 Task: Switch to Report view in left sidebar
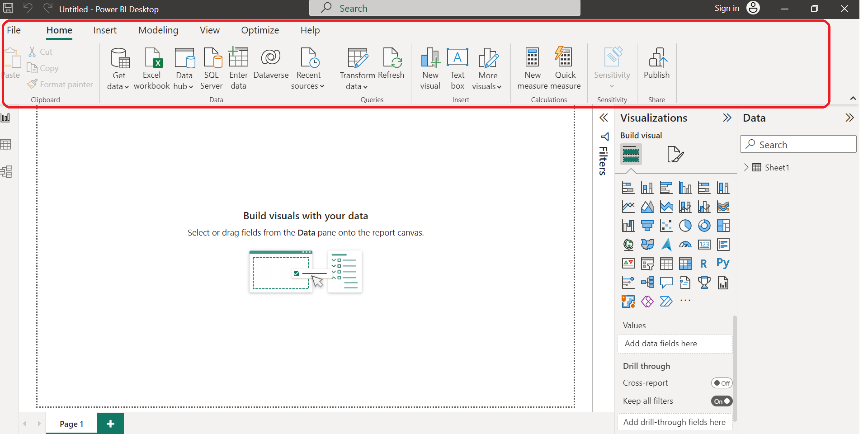tap(6, 118)
